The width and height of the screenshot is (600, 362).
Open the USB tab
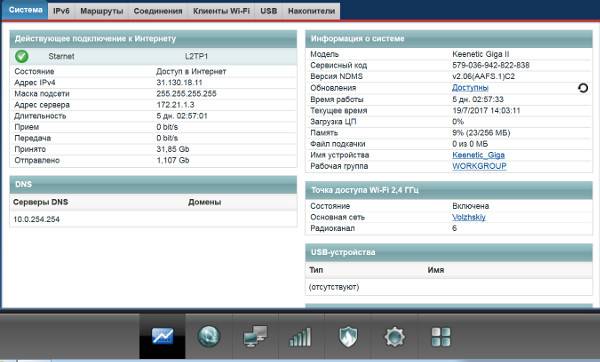tap(269, 11)
